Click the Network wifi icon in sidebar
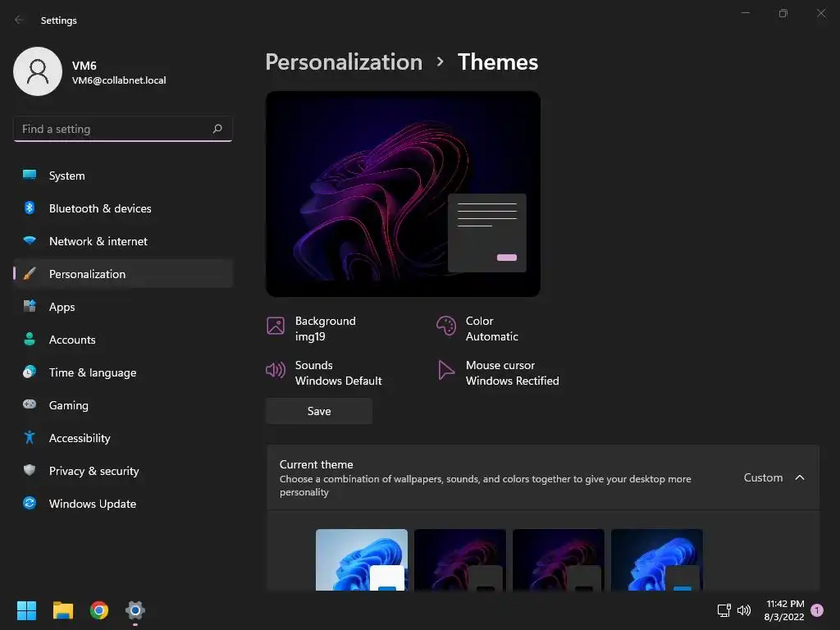 pyautogui.click(x=30, y=240)
